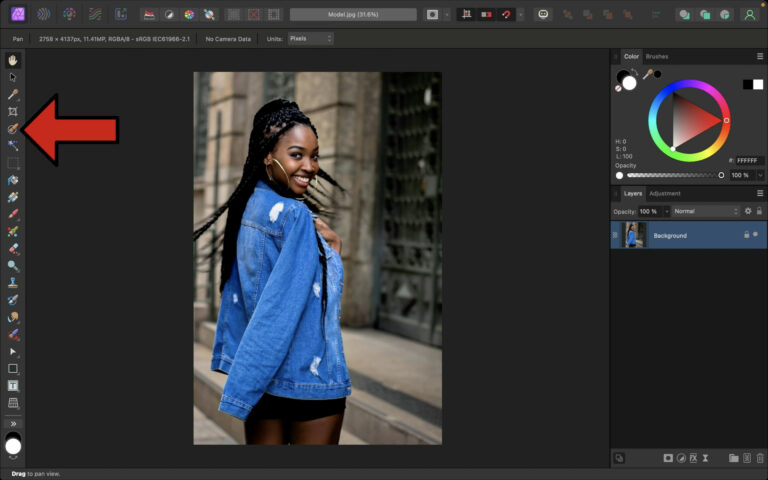Set color to none (red slash)
Viewport: 768px width, 480px height.
coord(618,89)
